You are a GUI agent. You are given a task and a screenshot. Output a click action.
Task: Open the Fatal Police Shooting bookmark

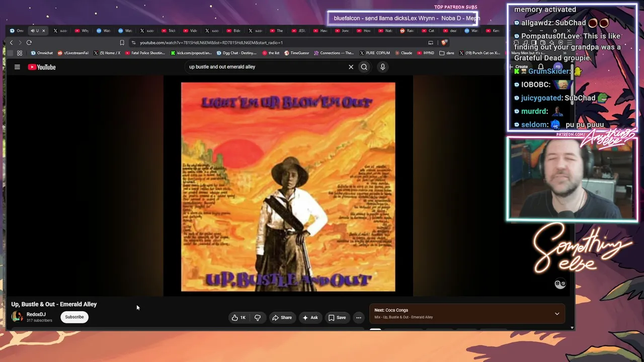(145, 53)
